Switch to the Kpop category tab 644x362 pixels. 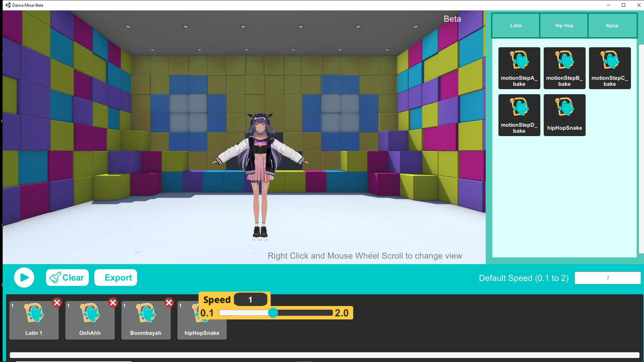coord(612,25)
